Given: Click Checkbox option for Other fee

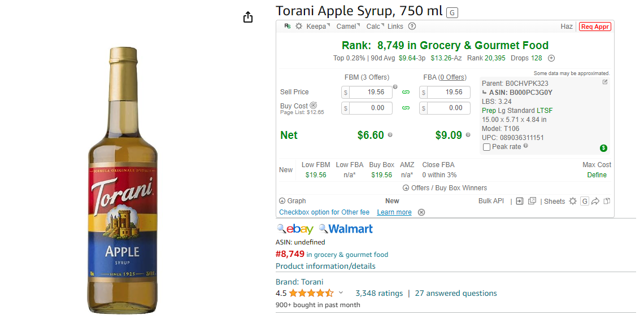Looking at the screenshot, I should click(324, 212).
